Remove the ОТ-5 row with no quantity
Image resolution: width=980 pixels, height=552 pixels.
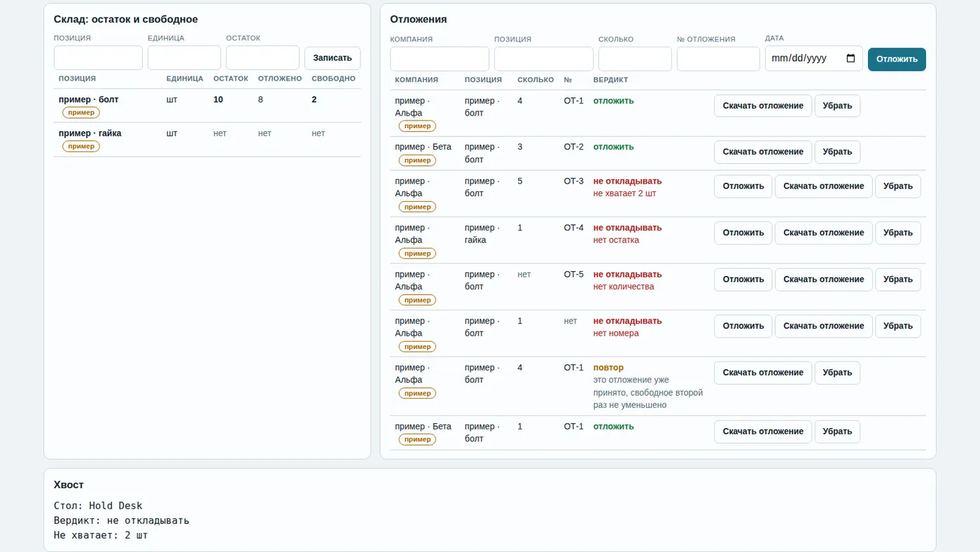pos(898,280)
